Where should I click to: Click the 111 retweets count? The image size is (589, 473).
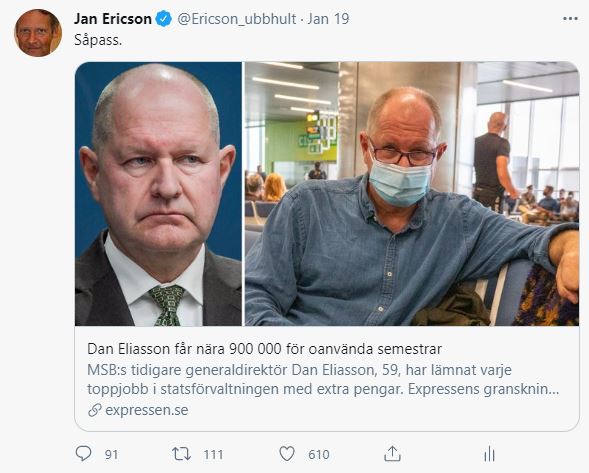point(213,455)
